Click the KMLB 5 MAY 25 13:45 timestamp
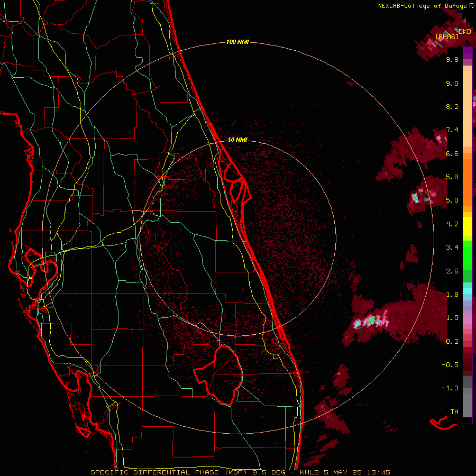This screenshot has height=476, width=476. coord(345,472)
